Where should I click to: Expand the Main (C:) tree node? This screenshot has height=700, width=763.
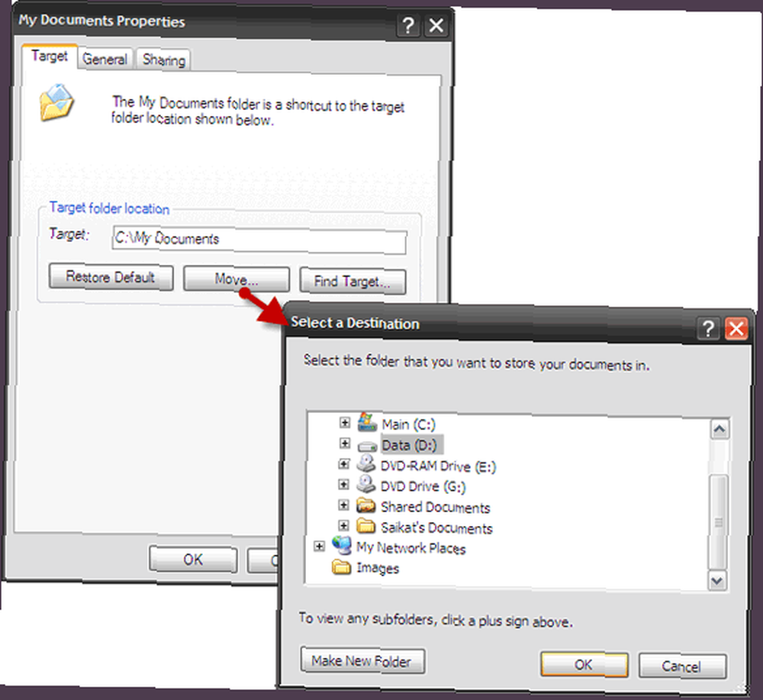345,422
